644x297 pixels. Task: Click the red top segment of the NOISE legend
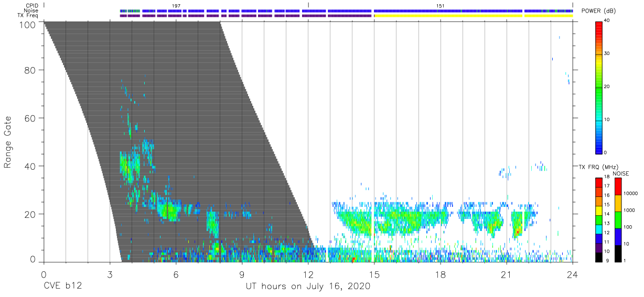pos(618,186)
